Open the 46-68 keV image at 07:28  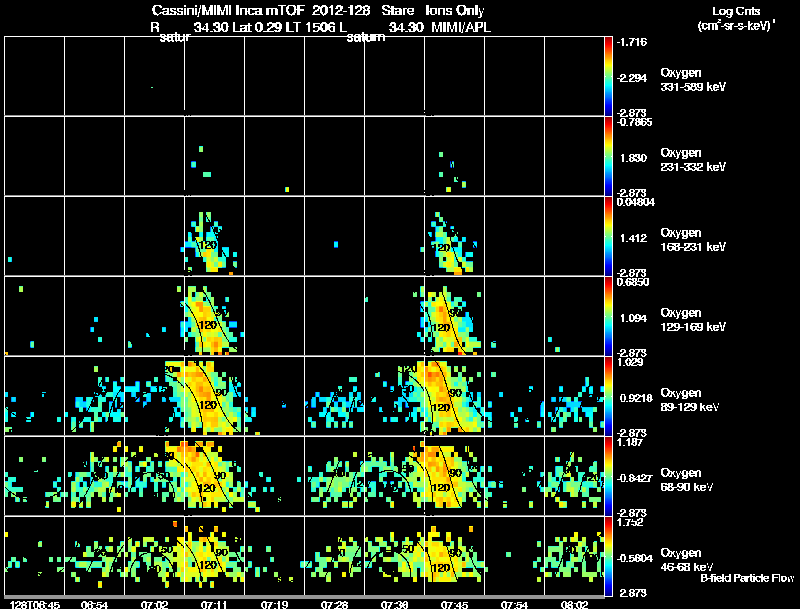point(334,556)
